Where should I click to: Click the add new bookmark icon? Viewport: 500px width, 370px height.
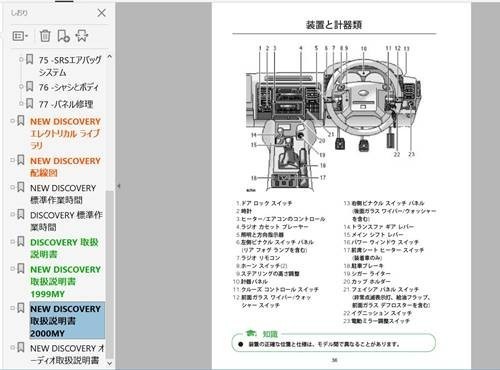point(63,36)
